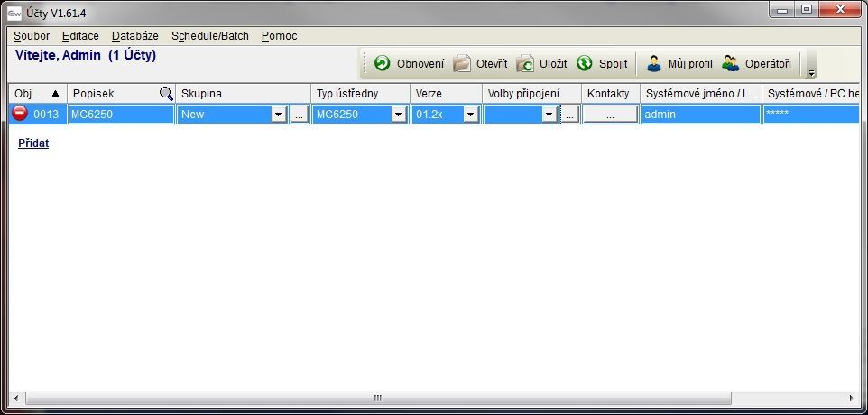Expand the toolbar overflow arrow
This screenshot has height=415, width=868.
[811, 73]
